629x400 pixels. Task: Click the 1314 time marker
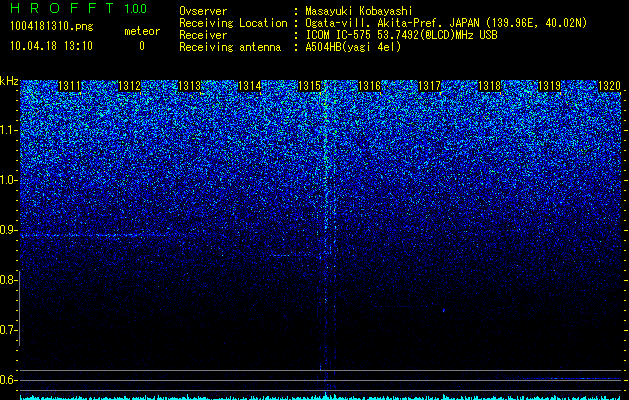click(x=250, y=86)
